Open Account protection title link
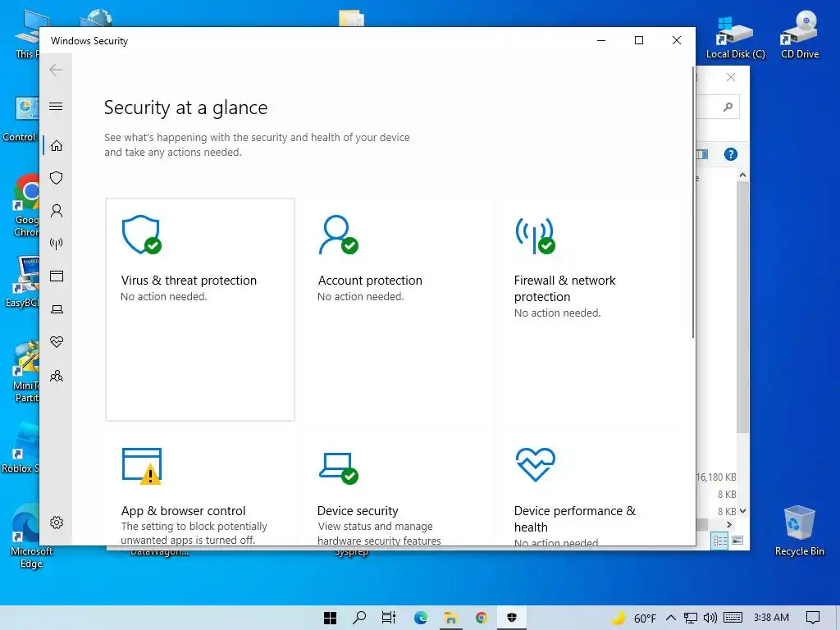This screenshot has height=630, width=840. coord(370,281)
